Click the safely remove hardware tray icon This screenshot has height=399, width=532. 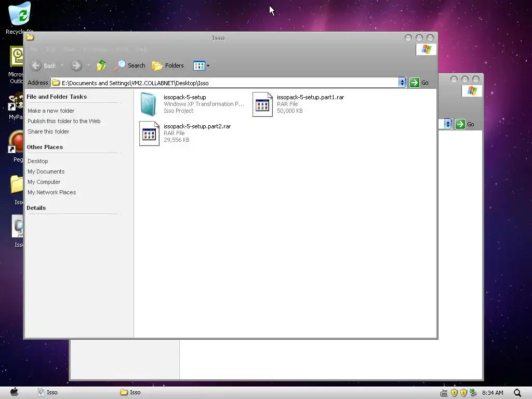(473, 393)
